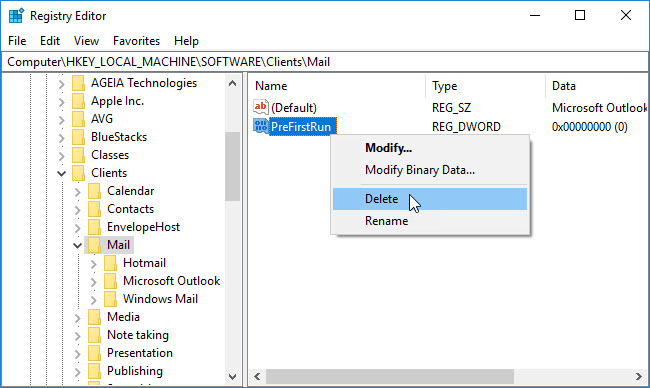Screen dimensions: 650x388
Task: Expand the AVG key
Action: pos(61,120)
